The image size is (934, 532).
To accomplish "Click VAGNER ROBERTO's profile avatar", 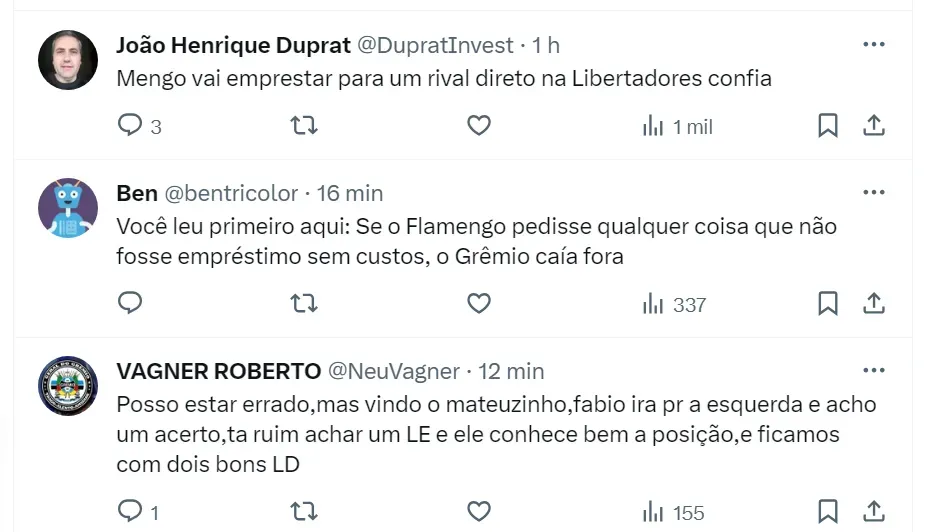I will [68, 386].
